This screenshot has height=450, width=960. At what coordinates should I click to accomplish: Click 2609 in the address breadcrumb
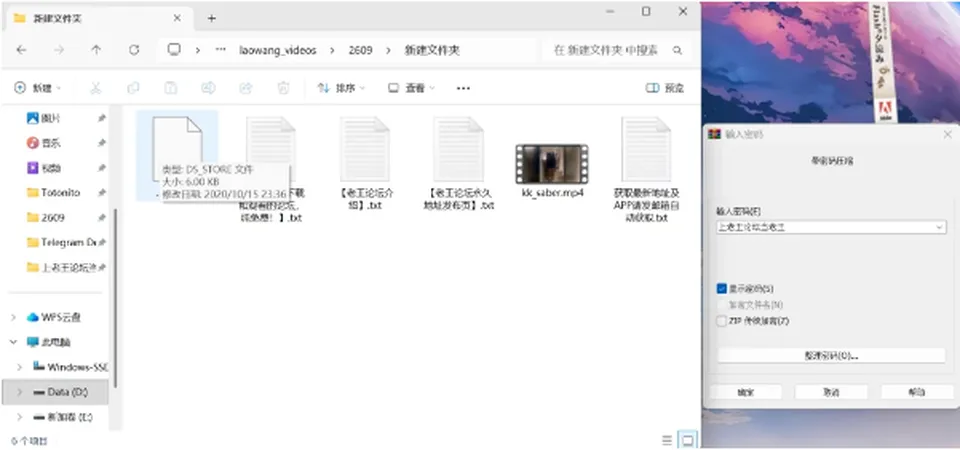pos(360,50)
